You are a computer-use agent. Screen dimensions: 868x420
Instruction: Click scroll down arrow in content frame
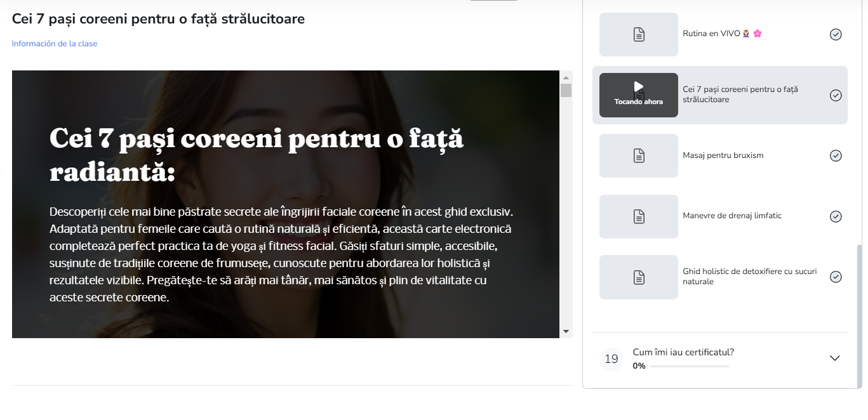[566, 331]
